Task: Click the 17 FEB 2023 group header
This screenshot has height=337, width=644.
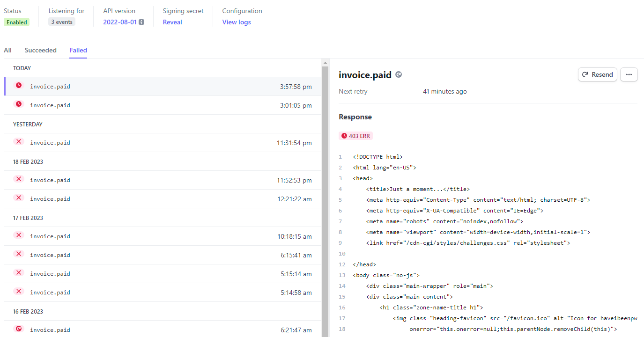Action: click(x=28, y=218)
